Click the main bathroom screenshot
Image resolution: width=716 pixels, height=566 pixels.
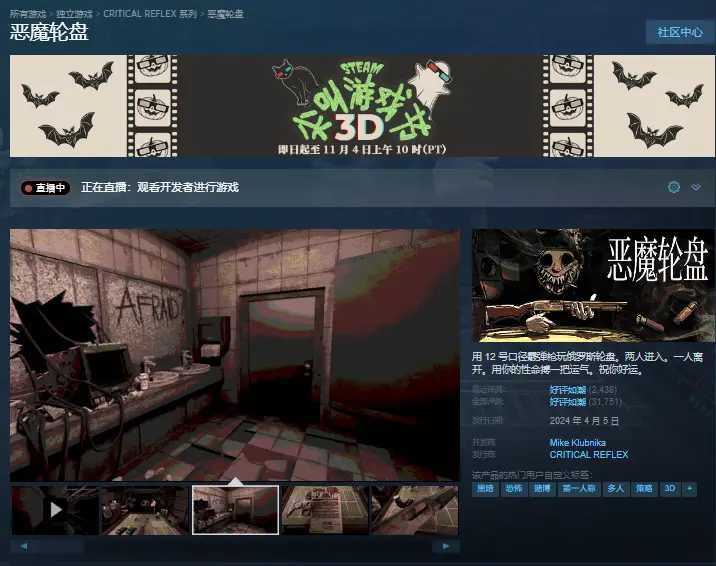click(x=235, y=355)
